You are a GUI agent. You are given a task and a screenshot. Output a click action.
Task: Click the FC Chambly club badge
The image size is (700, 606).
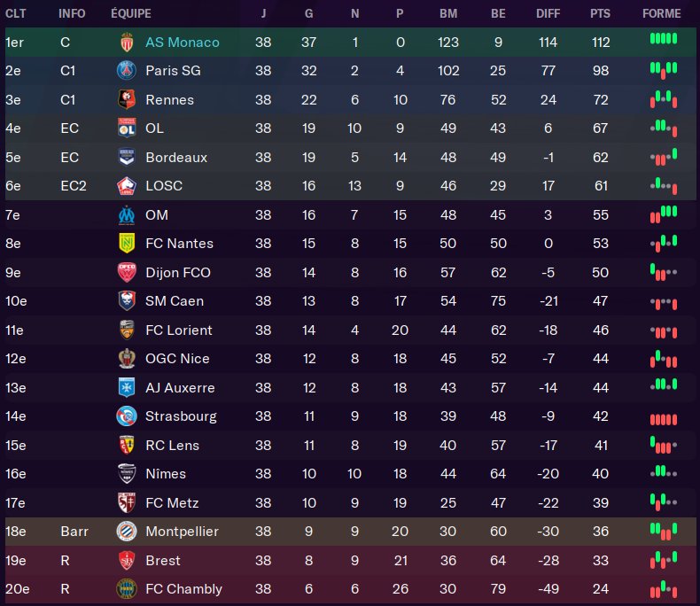click(126, 589)
